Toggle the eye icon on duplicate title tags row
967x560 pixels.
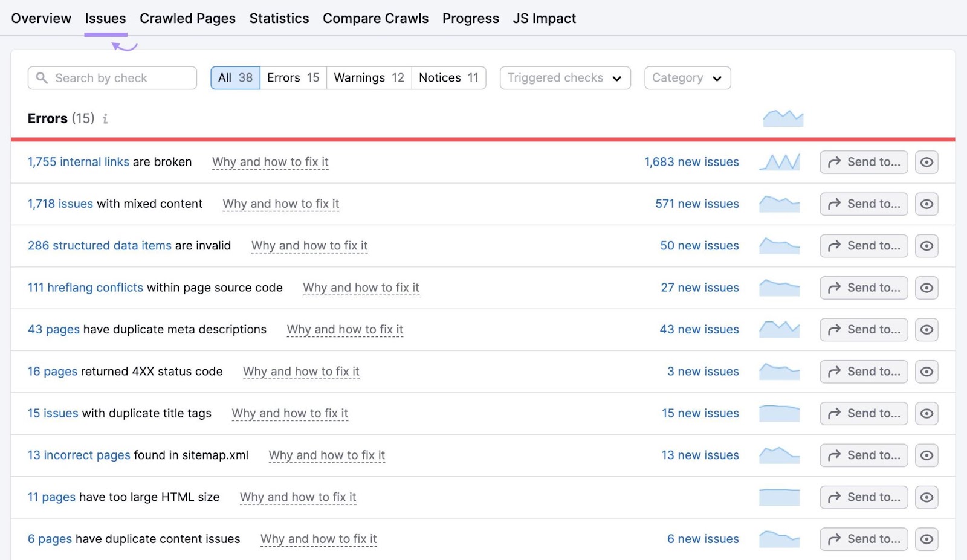coord(927,413)
